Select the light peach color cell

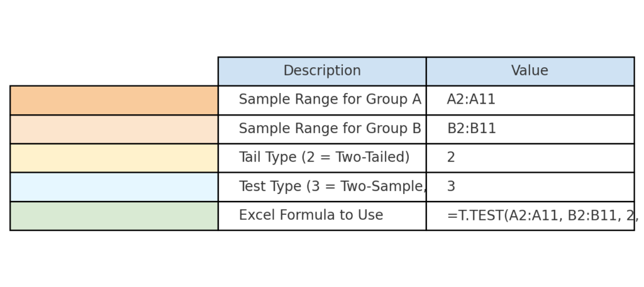coord(114,129)
